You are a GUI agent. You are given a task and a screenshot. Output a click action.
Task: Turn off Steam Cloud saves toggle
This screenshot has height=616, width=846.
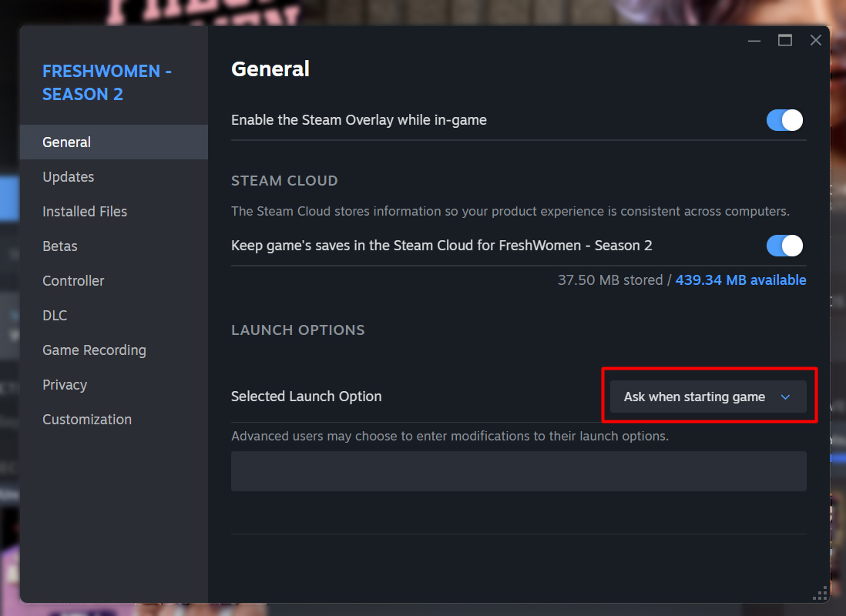click(784, 246)
